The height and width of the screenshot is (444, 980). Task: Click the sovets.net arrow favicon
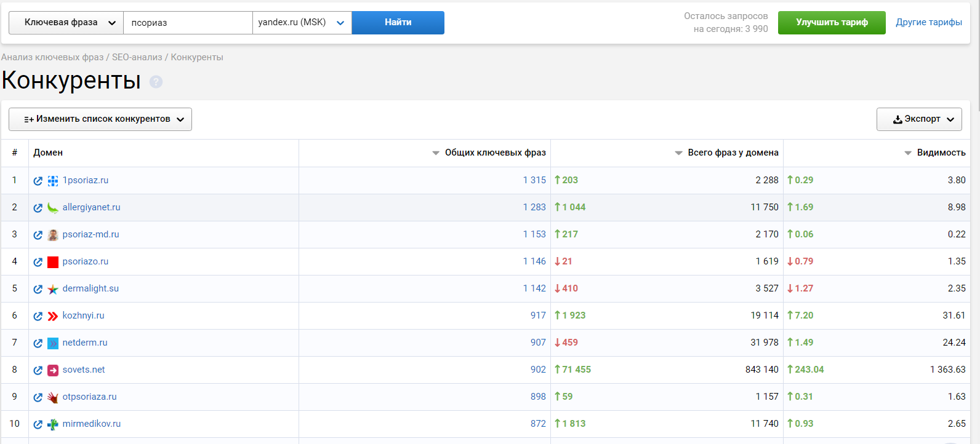pyautogui.click(x=53, y=370)
